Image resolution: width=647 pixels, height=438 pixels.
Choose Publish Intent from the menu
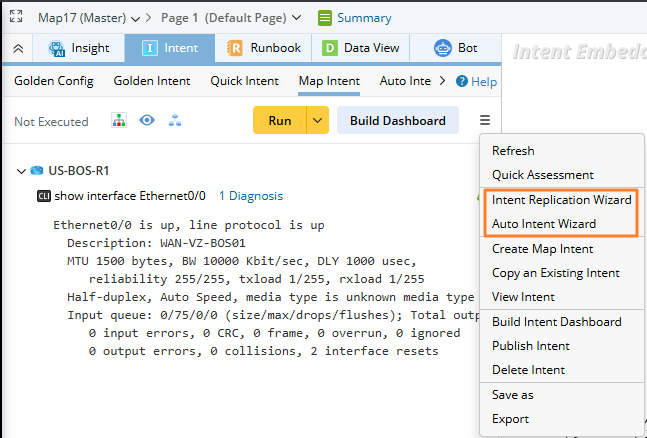(x=562, y=346)
